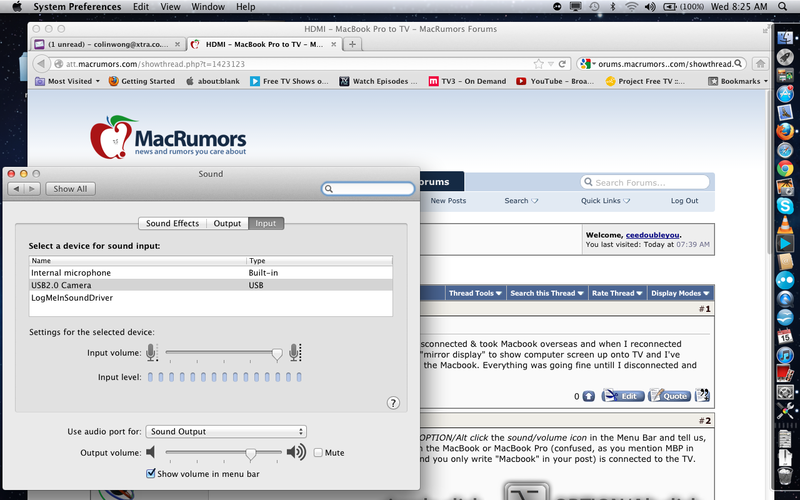Toggle the Mute checkbox
The image size is (800, 500).
click(x=318, y=453)
